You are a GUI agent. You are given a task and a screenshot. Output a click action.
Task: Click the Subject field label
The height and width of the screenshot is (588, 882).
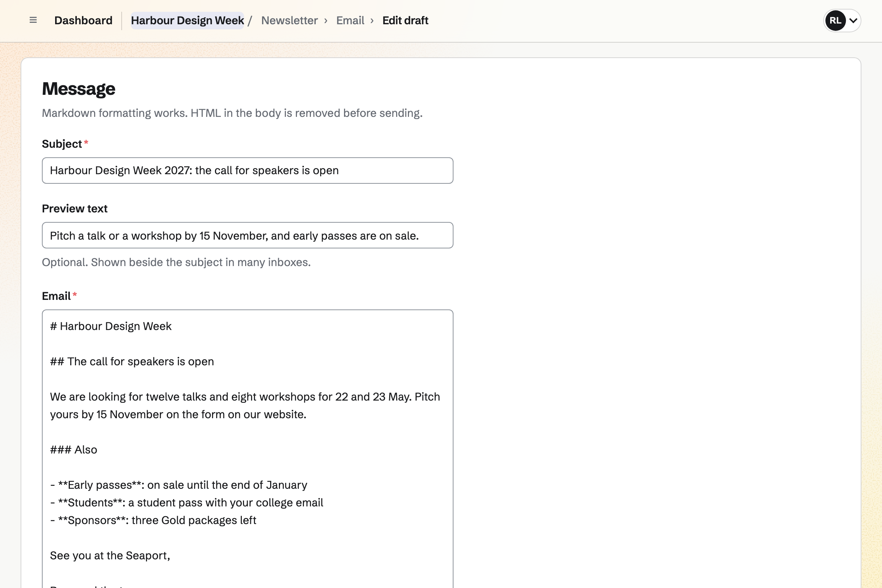pos(62,144)
